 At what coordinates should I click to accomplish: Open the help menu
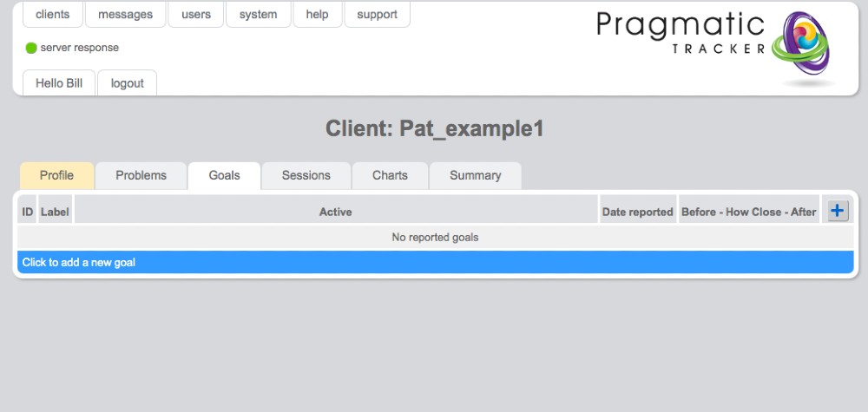(317, 15)
